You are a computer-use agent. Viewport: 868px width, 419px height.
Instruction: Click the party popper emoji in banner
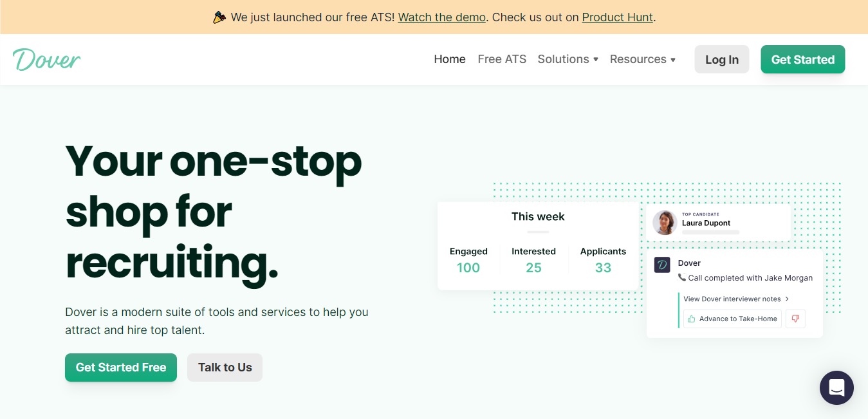pyautogui.click(x=219, y=17)
